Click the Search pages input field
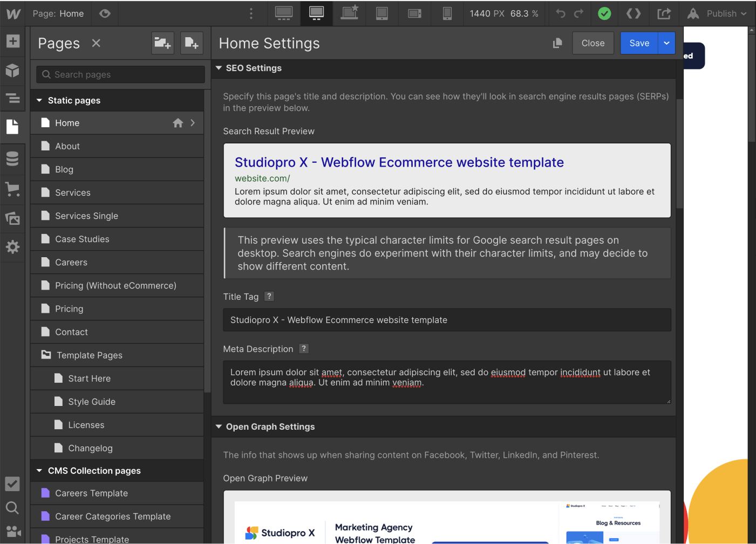756x544 pixels. (120, 74)
